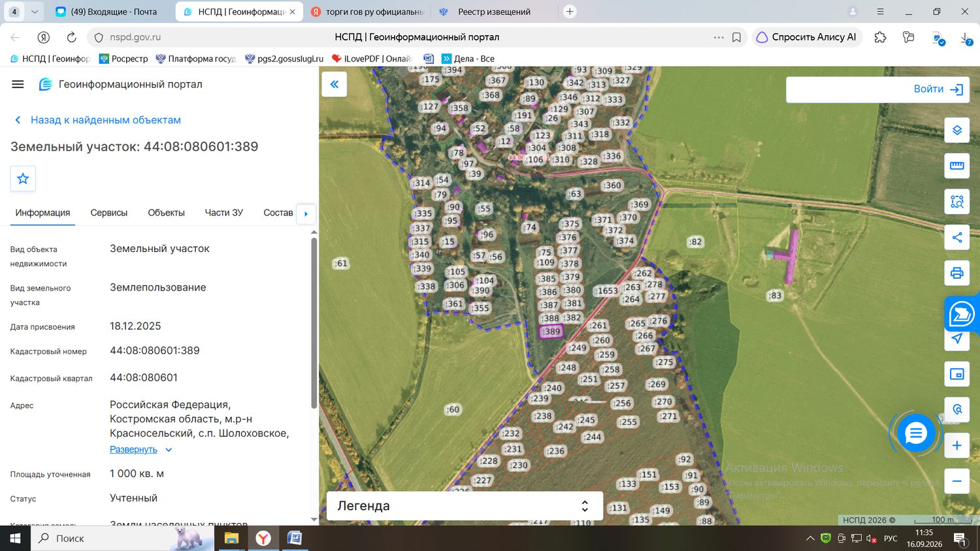980x551 pixels.
Task: Select the ruler measurement tool
Action: tap(957, 166)
